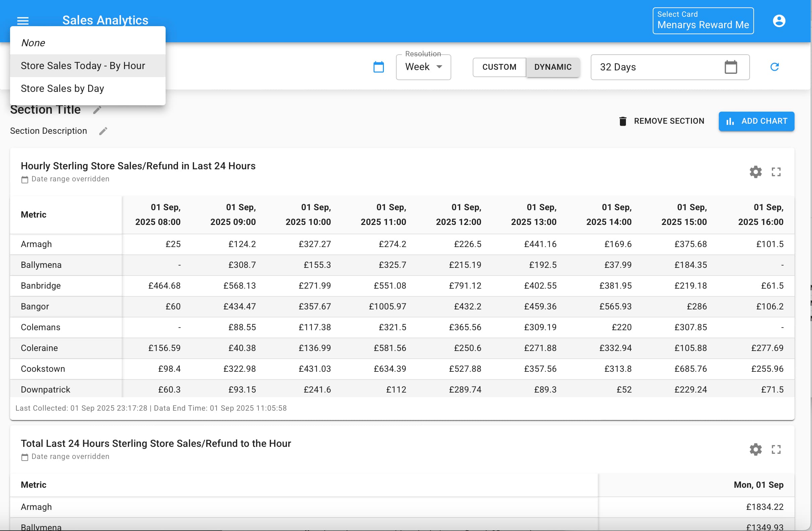The image size is (812, 531).
Task: Open the date range calendar picker
Action: click(379, 67)
